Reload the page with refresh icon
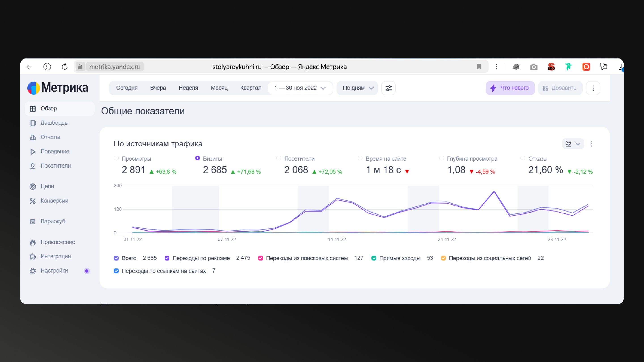This screenshot has height=362, width=644. 64,67
